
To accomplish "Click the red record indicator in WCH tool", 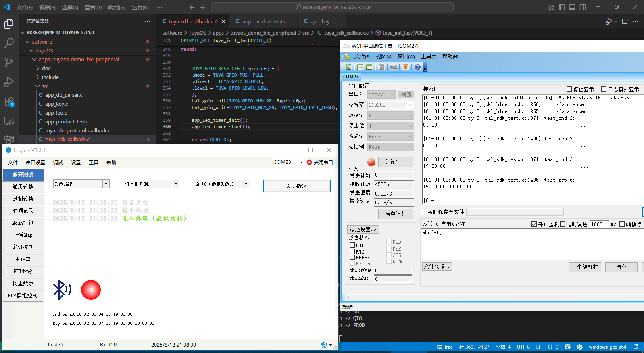I will pos(371,162).
